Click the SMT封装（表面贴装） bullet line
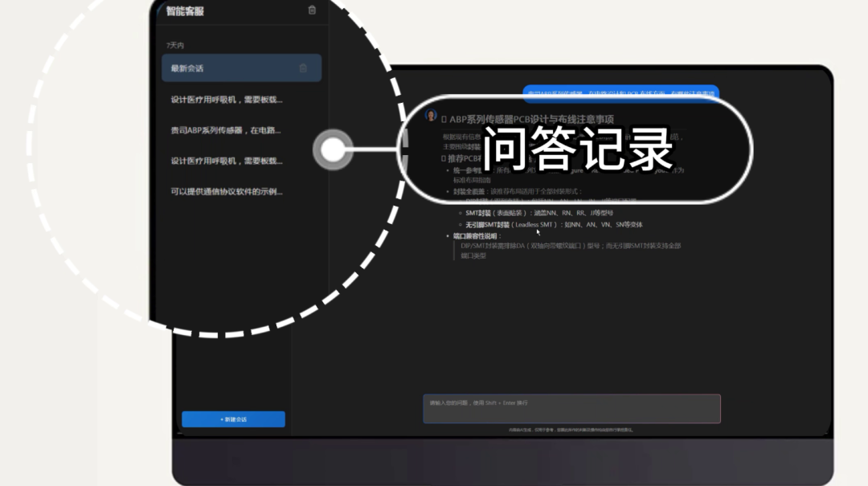This screenshot has height=486, width=868. pyautogui.click(x=539, y=213)
